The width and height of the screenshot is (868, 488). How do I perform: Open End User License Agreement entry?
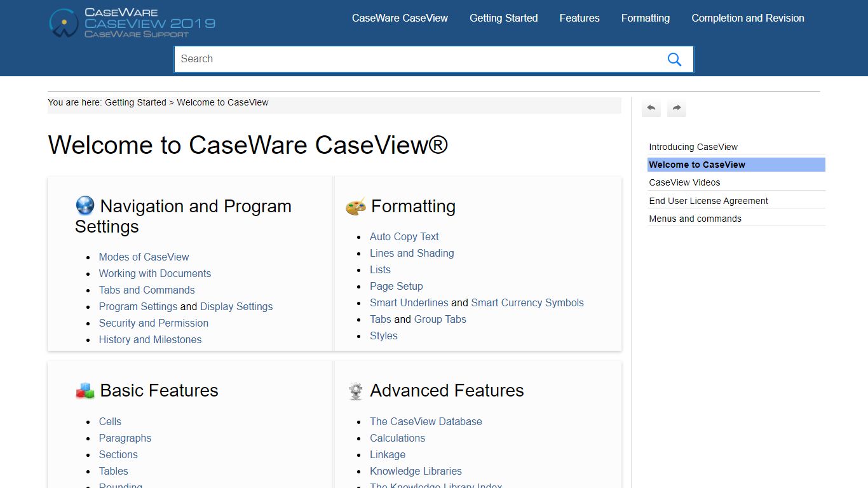click(x=736, y=201)
